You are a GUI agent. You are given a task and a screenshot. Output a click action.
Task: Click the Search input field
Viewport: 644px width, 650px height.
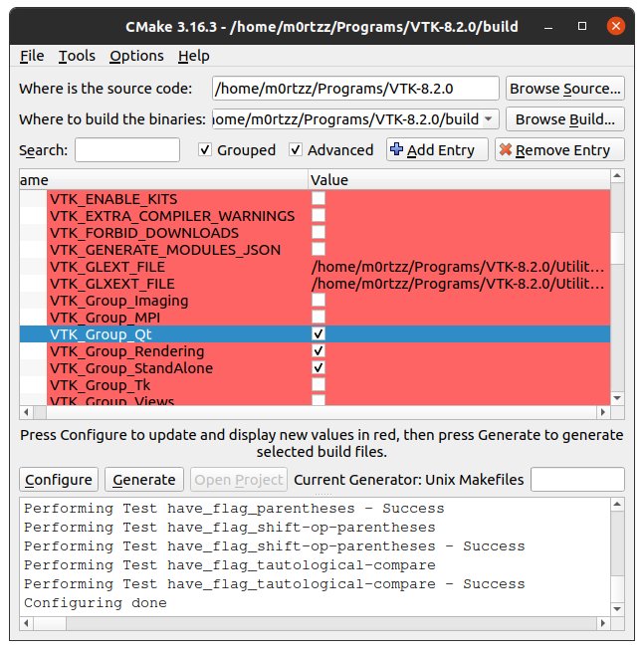(127, 150)
